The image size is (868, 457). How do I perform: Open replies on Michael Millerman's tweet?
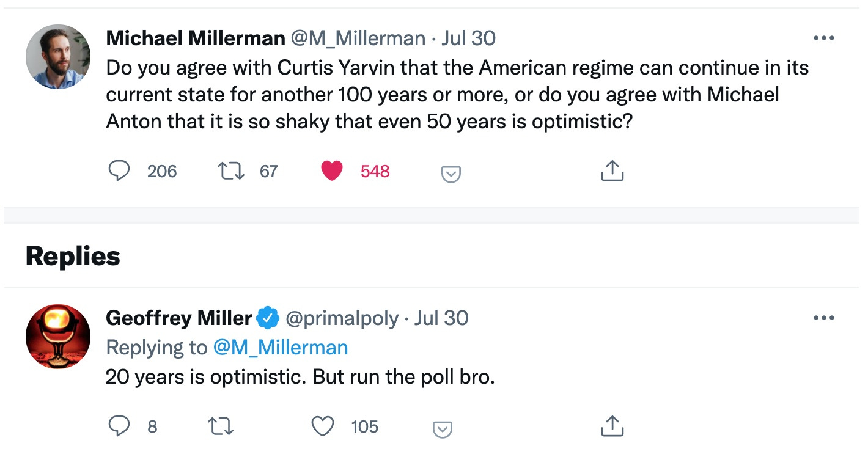coord(119,171)
